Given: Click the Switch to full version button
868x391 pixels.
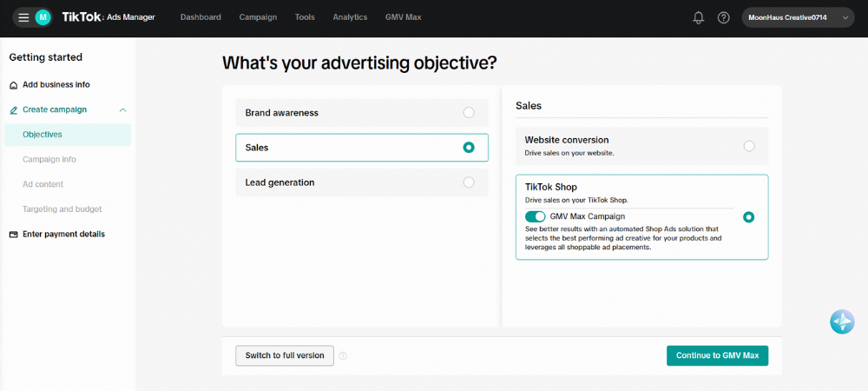Looking at the screenshot, I should pos(285,355).
